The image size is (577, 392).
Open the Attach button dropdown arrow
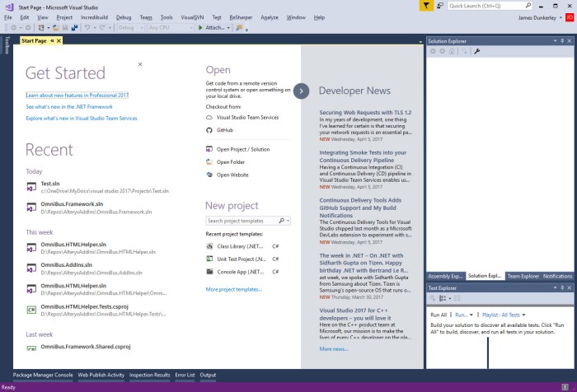(228, 28)
